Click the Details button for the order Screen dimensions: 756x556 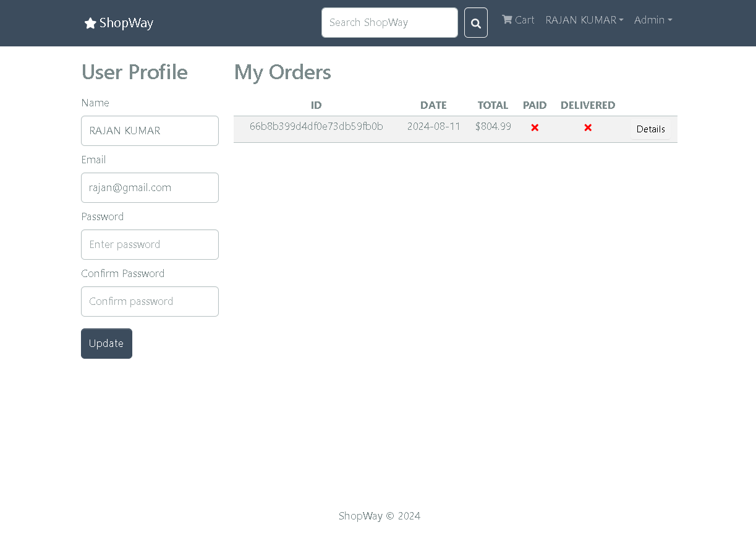coord(650,129)
